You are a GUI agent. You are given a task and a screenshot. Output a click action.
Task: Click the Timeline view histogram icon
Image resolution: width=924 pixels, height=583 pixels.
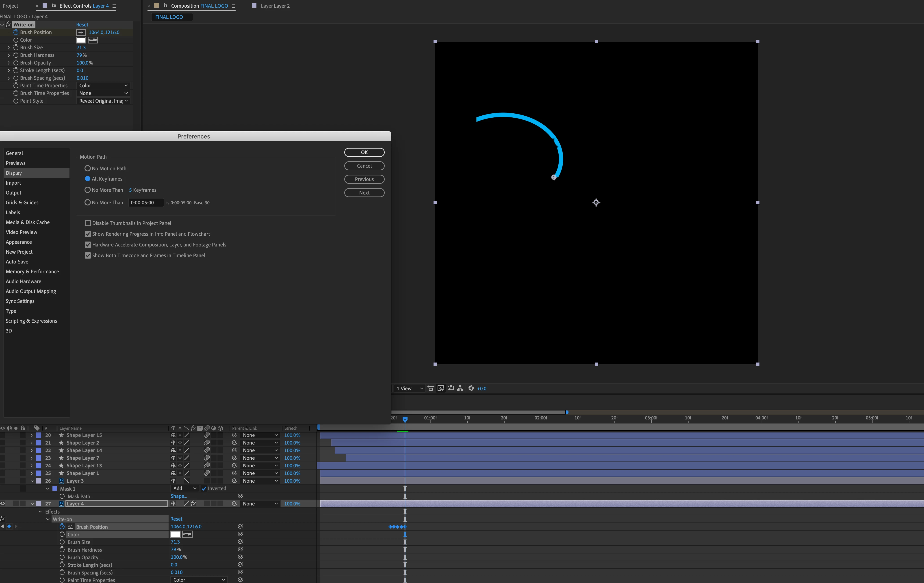(x=451, y=388)
